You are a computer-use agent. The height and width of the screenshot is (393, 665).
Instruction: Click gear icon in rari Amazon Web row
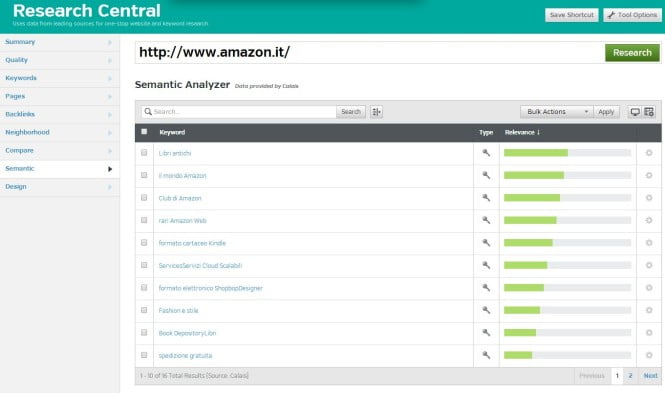tap(649, 220)
